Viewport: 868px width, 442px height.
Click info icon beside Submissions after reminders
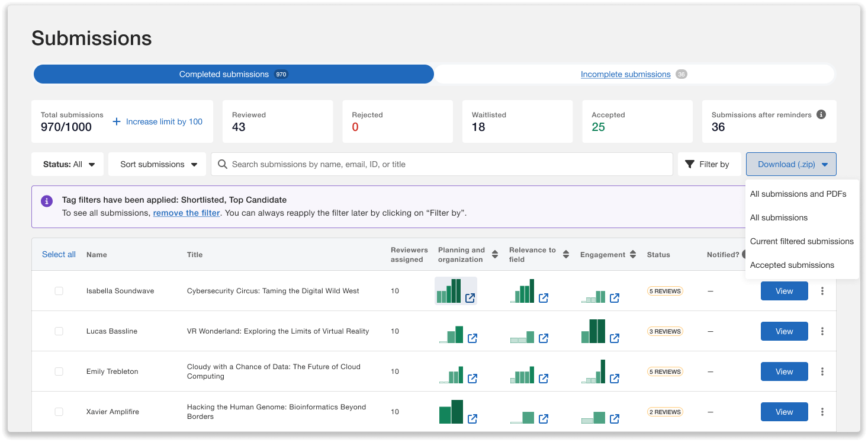click(x=821, y=115)
